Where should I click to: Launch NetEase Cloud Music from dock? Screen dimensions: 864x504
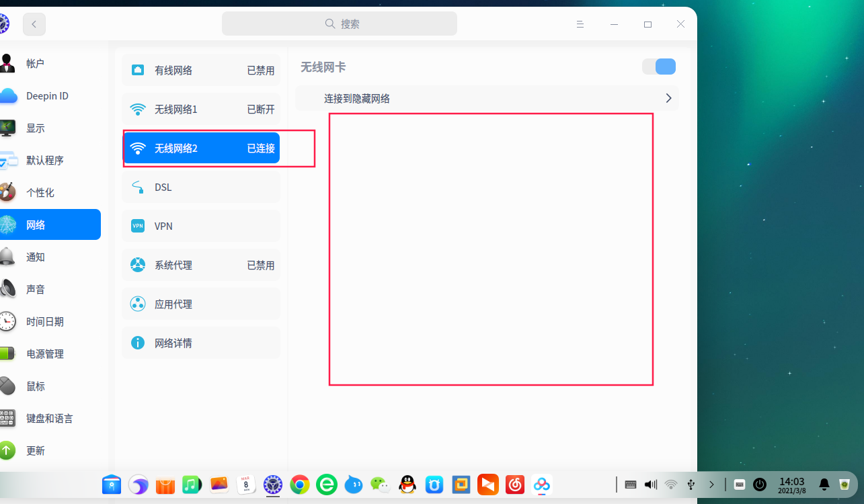point(515,484)
